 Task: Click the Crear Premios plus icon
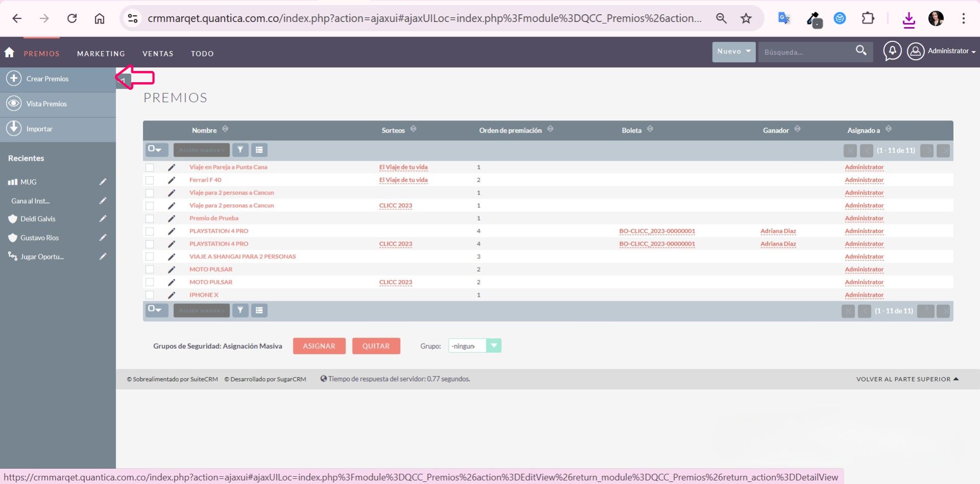coord(14,79)
